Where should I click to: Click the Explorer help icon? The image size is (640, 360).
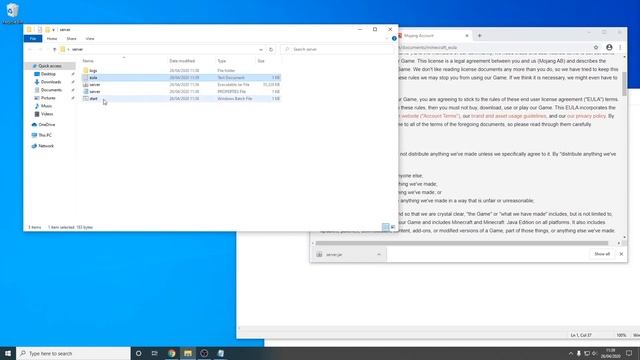coord(394,38)
